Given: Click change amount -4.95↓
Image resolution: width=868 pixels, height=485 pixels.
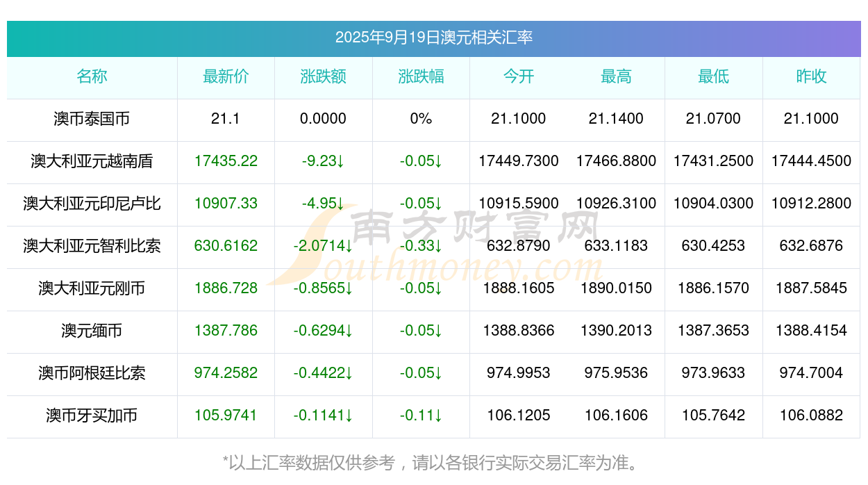Looking at the screenshot, I should [x=323, y=204].
